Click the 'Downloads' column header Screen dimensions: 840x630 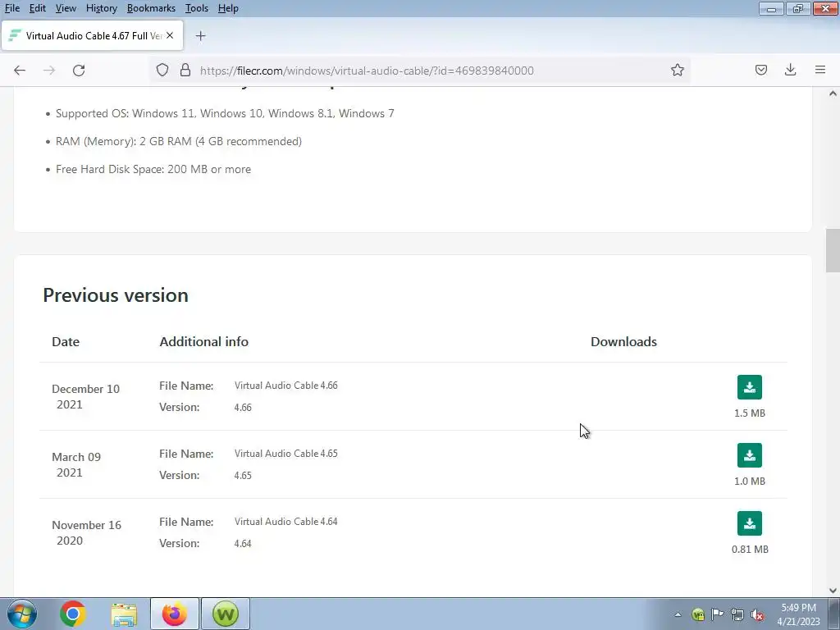[x=623, y=342]
